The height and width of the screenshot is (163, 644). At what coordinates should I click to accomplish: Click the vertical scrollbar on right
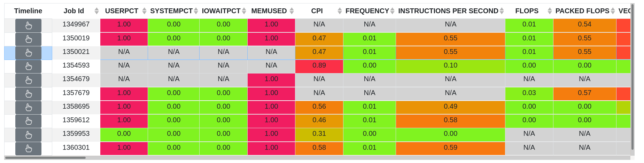coord(633,77)
